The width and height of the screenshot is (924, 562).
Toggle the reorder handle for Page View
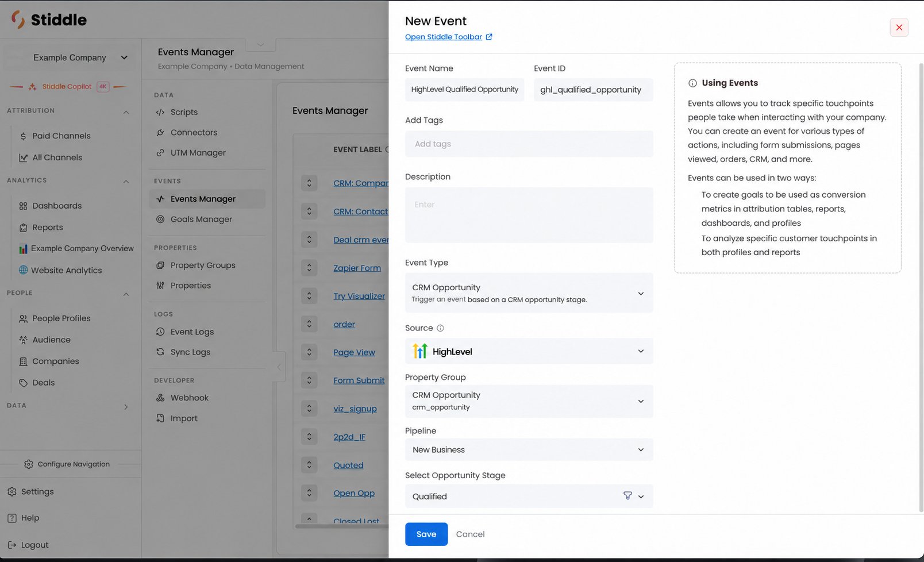click(x=309, y=352)
